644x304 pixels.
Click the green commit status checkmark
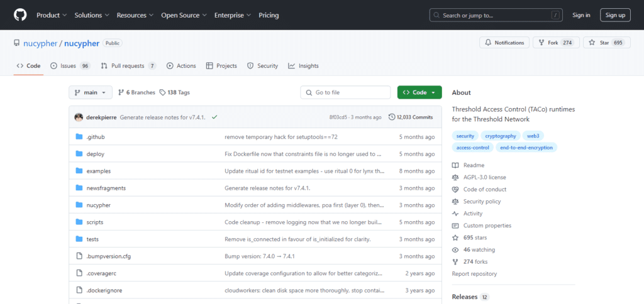214,117
